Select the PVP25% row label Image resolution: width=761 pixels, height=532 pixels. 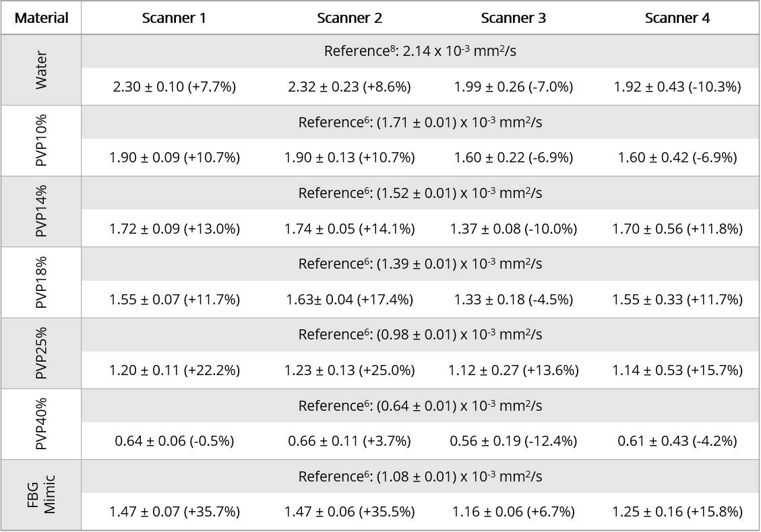click(42, 353)
